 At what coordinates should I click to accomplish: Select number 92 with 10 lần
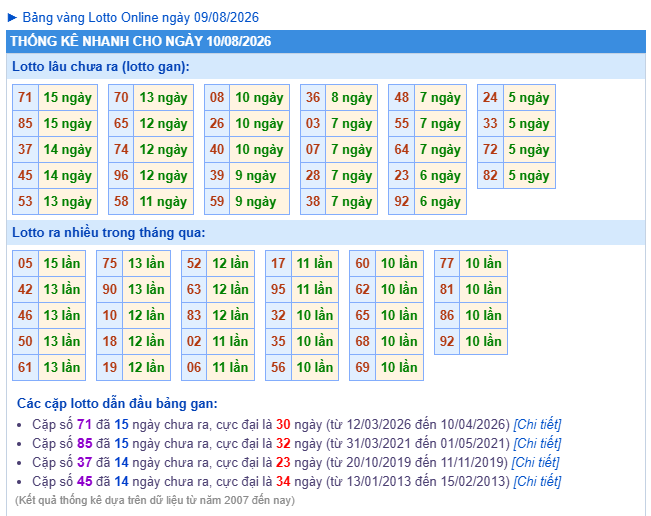pos(447,341)
